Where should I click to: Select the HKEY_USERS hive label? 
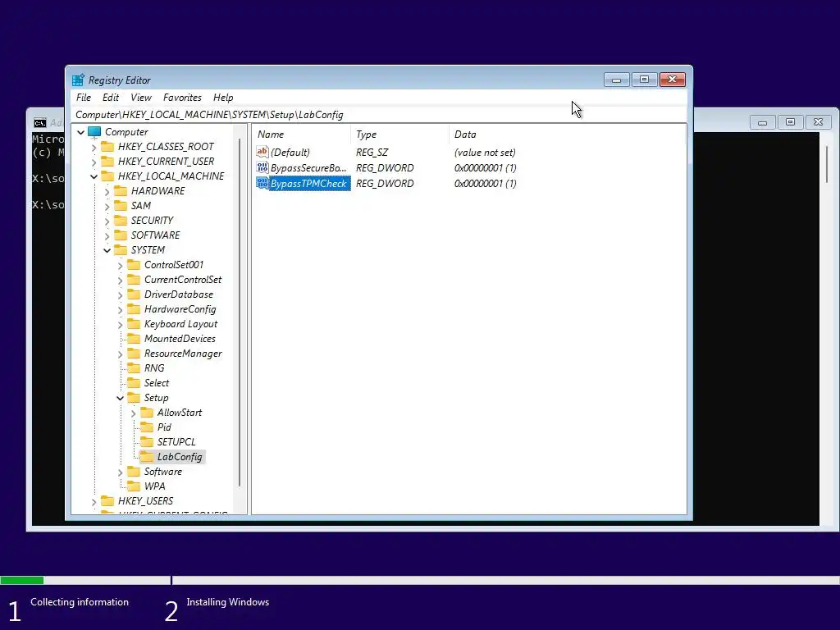(x=145, y=501)
